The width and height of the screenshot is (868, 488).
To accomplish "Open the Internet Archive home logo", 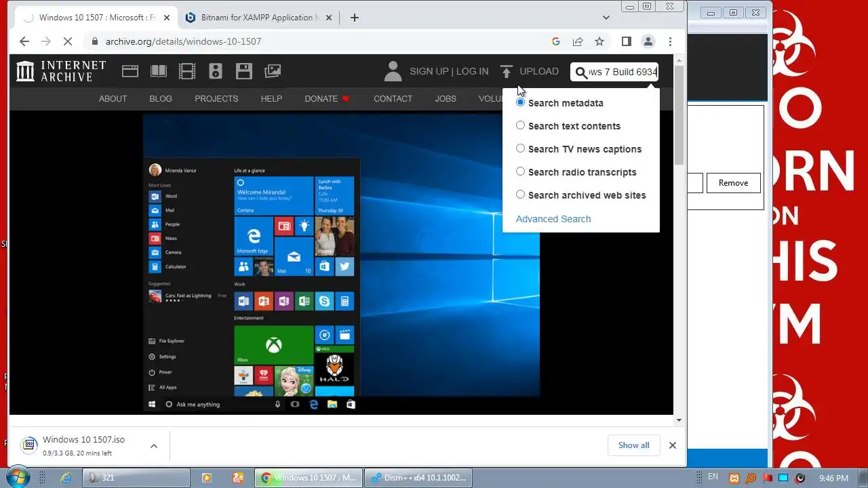I will [x=61, y=71].
